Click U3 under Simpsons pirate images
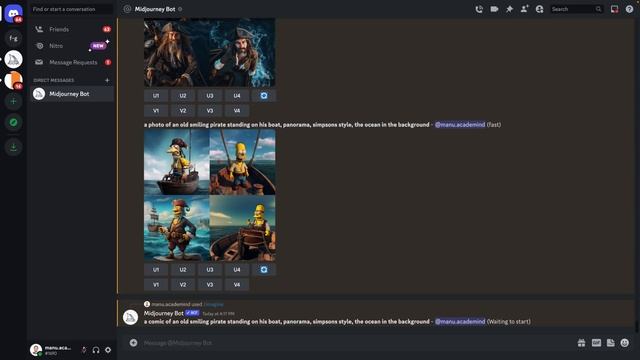Screen dimensions: 640x360 pyautogui.click(x=210, y=269)
